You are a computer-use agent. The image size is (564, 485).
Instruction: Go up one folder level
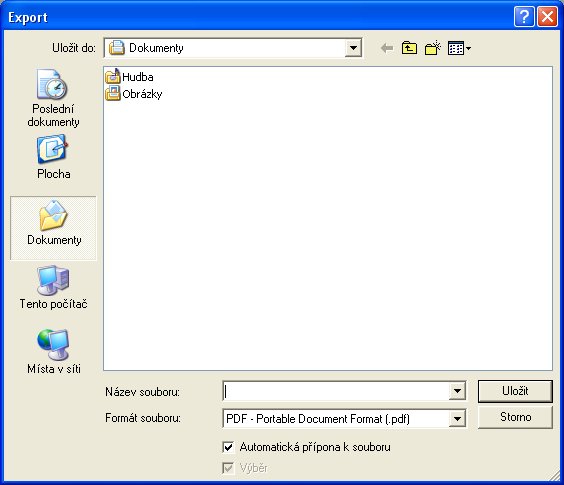409,48
